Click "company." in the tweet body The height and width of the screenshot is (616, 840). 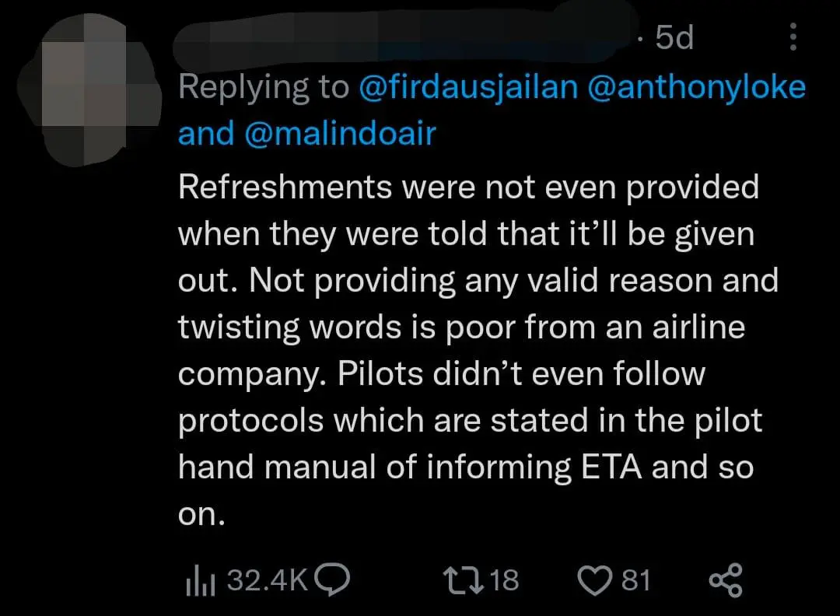pyautogui.click(x=253, y=374)
